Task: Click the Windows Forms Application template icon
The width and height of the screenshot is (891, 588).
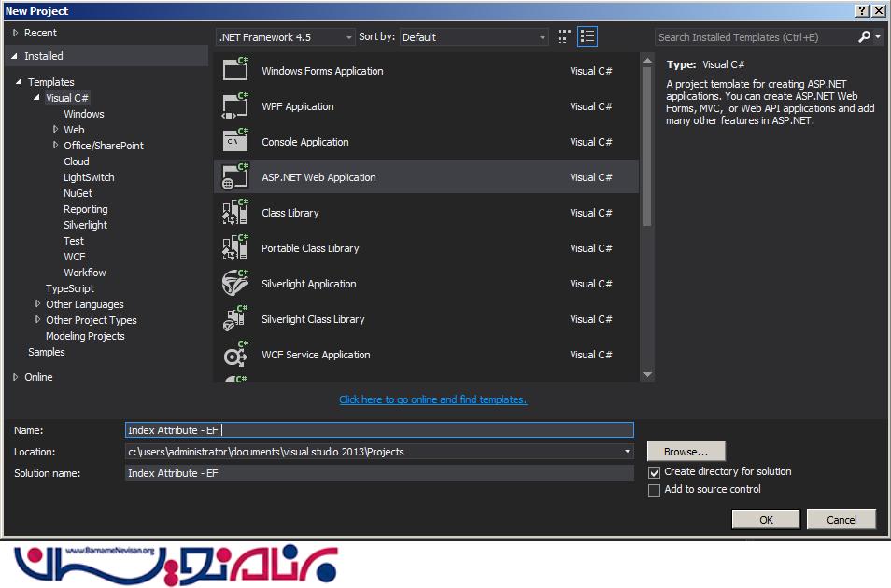Action: (235, 71)
